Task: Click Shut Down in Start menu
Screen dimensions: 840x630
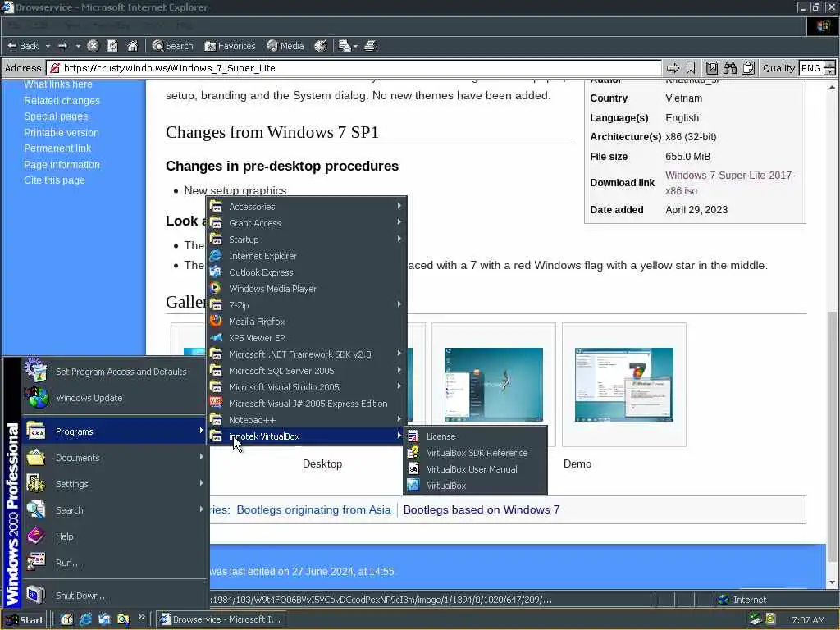Action: (114, 596)
